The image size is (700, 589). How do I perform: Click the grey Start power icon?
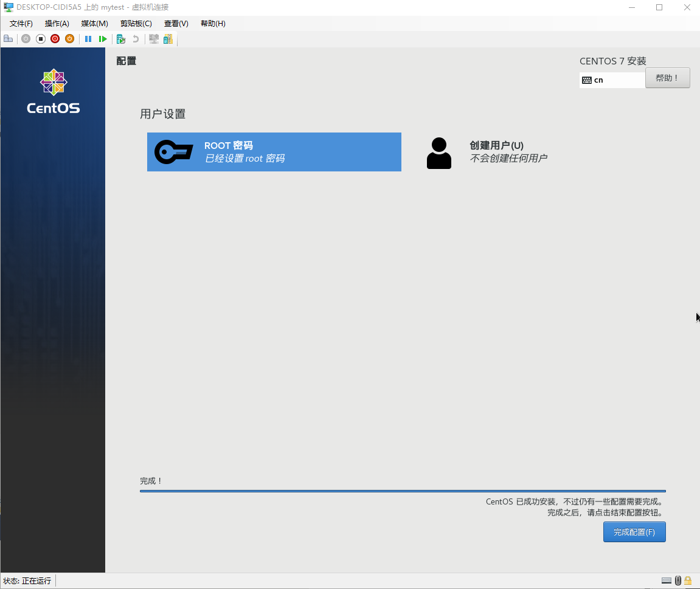point(26,39)
